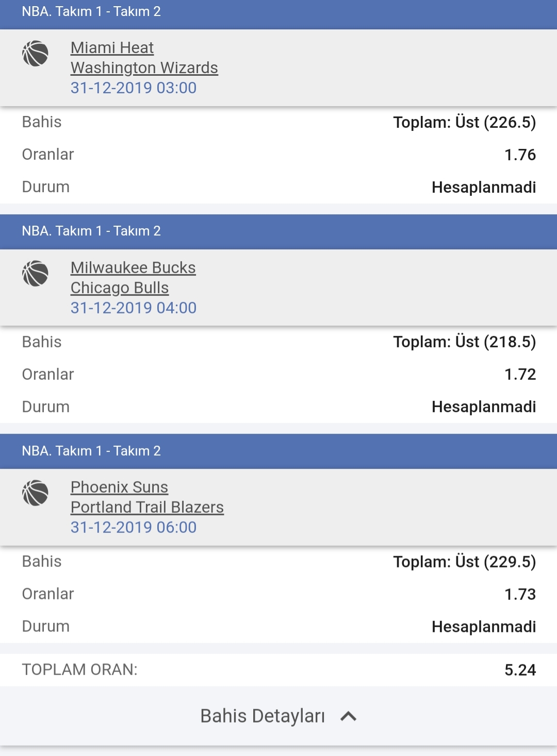Image resolution: width=557 pixels, height=756 pixels.
Task: Open Phoenix Suns team link
Action: 119,488
